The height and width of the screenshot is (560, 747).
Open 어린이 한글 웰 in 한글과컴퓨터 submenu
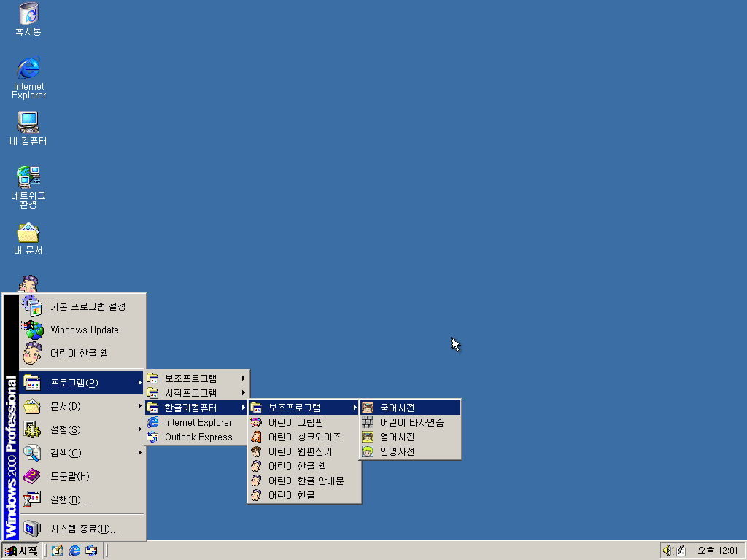point(304,466)
